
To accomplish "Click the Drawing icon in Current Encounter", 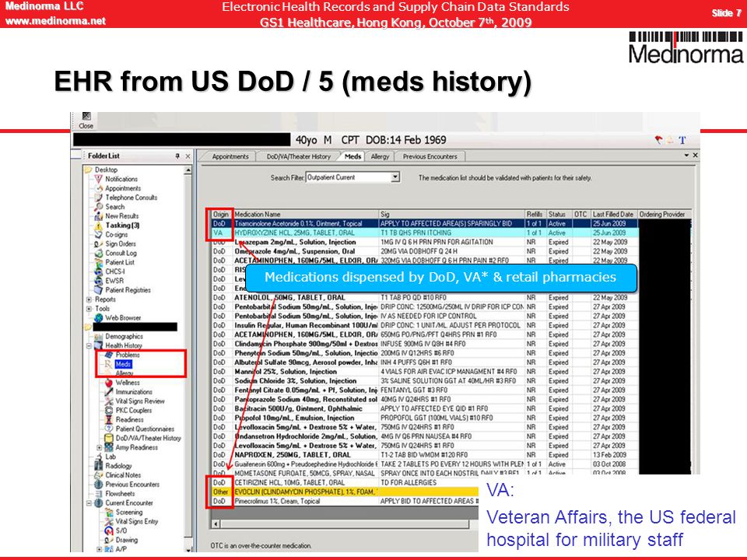I will click(x=109, y=540).
